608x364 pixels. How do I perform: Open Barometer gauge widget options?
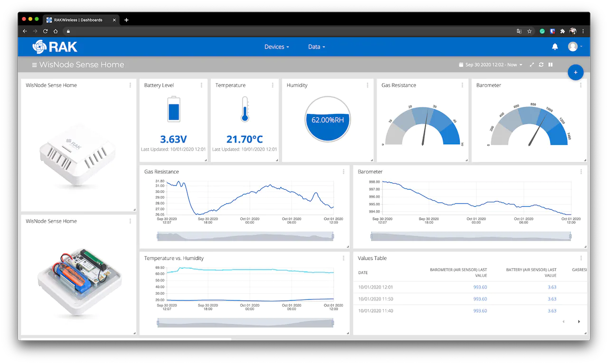click(581, 85)
